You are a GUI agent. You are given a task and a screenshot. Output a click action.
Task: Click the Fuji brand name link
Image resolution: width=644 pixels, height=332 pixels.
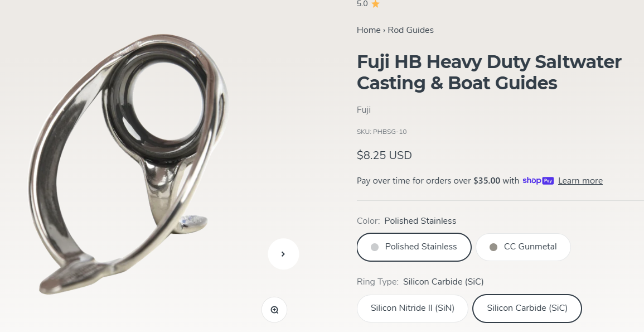364,110
